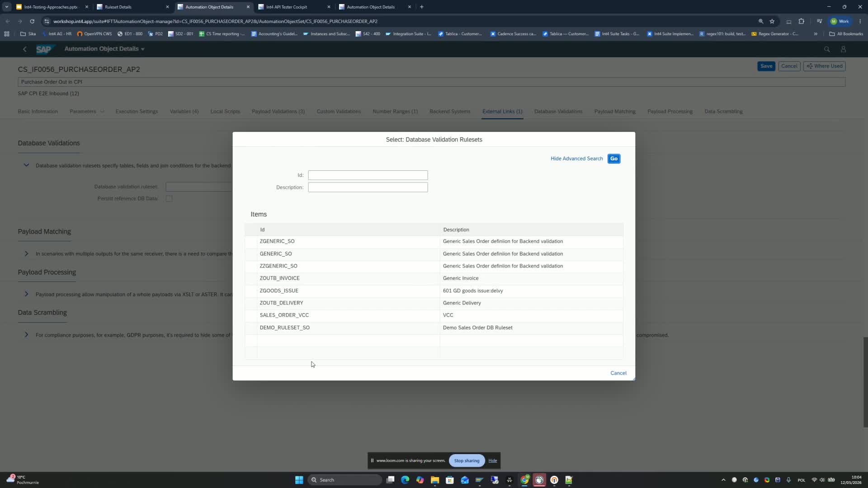
Task: Click Stop sharing in Loom bar
Action: 467,460
